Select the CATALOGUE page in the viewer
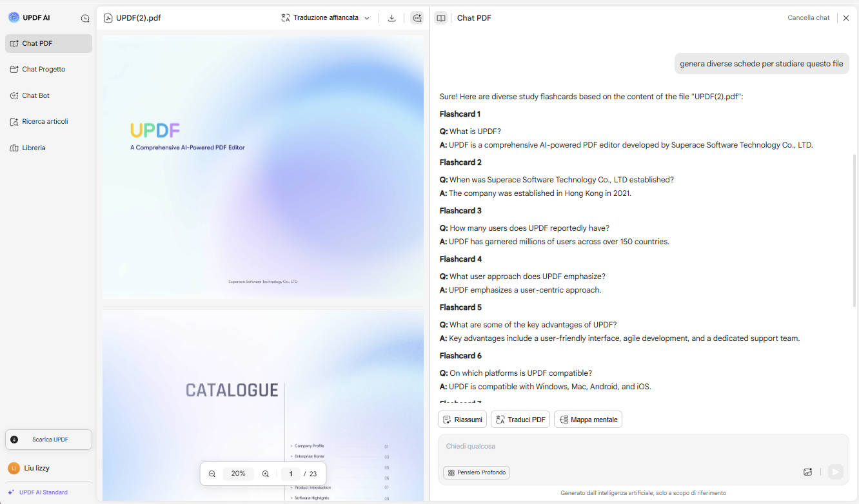 pyautogui.click(x=263, y=405)
